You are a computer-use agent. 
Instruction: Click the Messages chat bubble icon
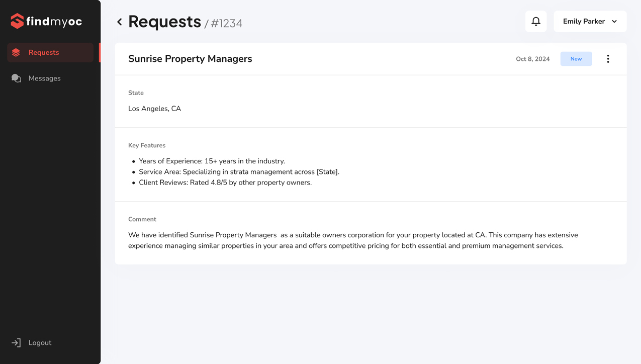click(x=16, y=78)
